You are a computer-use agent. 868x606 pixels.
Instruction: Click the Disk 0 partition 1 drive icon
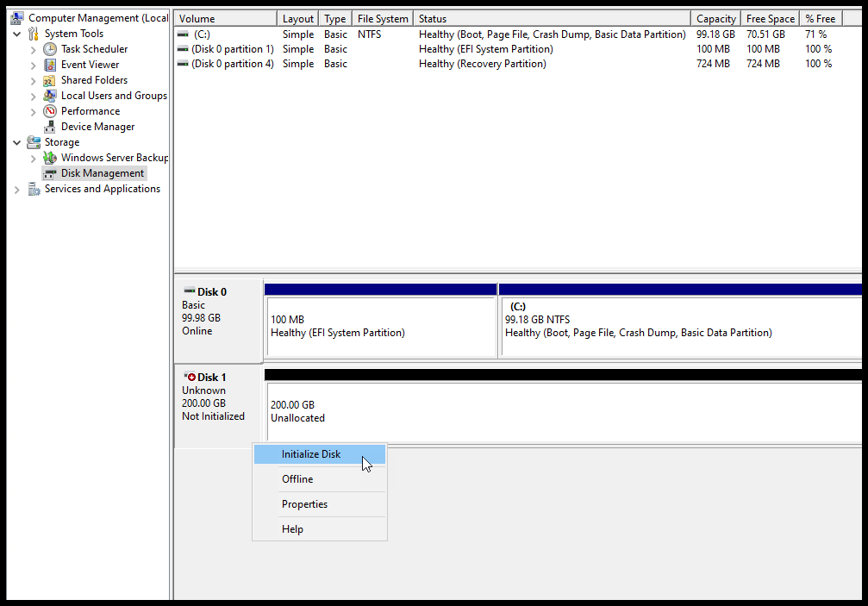183,49
